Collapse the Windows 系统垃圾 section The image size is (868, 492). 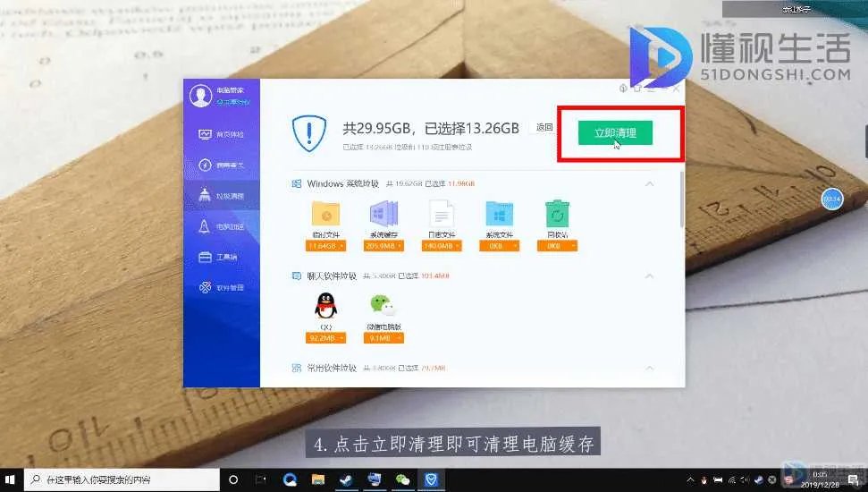(649, 183)
